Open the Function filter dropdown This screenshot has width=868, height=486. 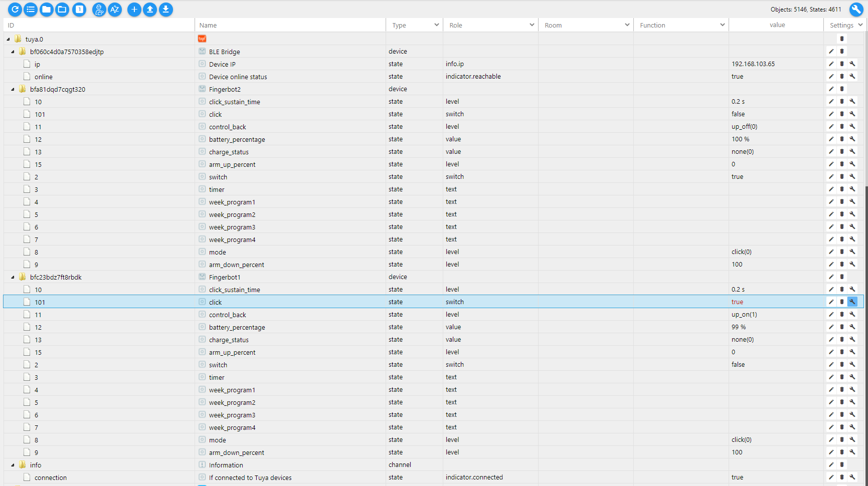click(722, 25)
